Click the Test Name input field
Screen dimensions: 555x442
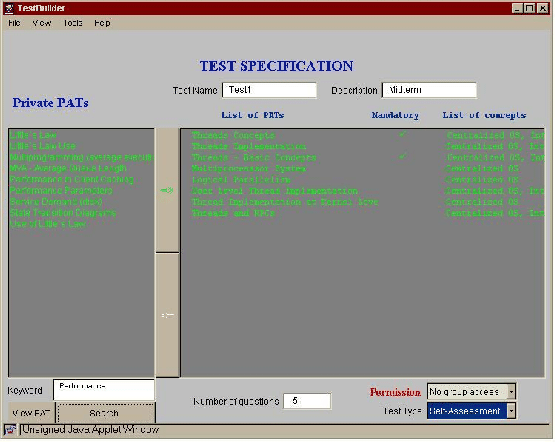[x=269, y=90]
